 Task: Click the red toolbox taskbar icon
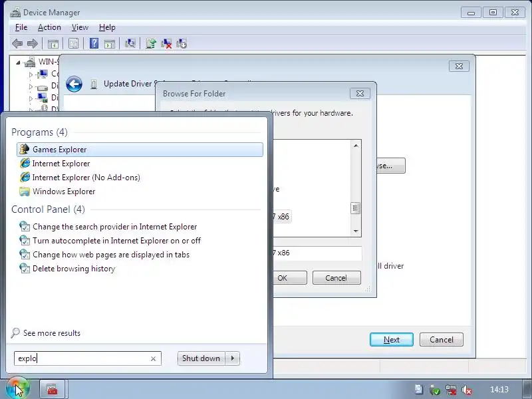(52, 389)
